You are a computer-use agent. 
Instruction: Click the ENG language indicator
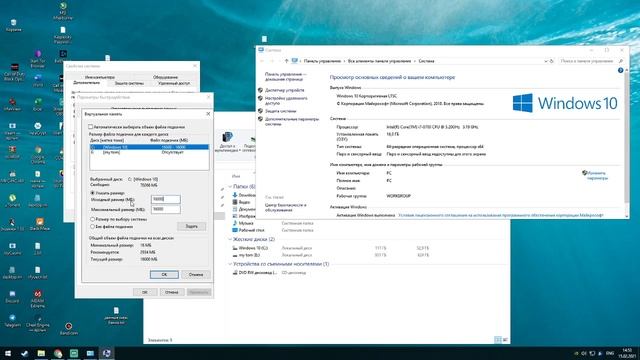click(x=610, y=353)
